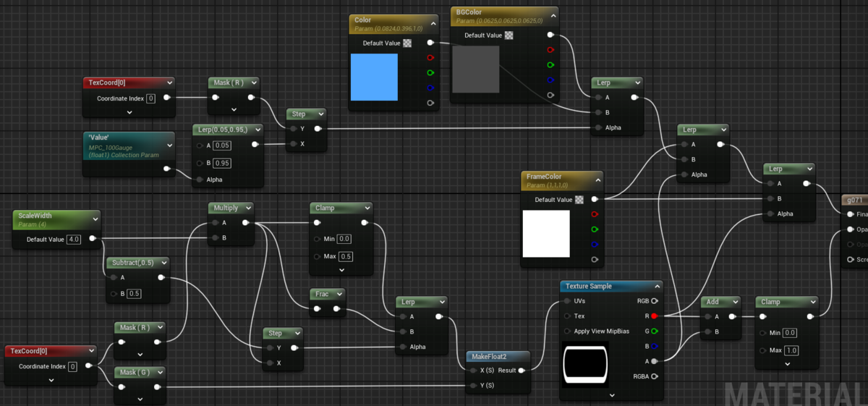Click the gray color preview on BGColor node
The height and width of the screenshot is (406, 868).
pyautogui.click(x=476, y=69)
